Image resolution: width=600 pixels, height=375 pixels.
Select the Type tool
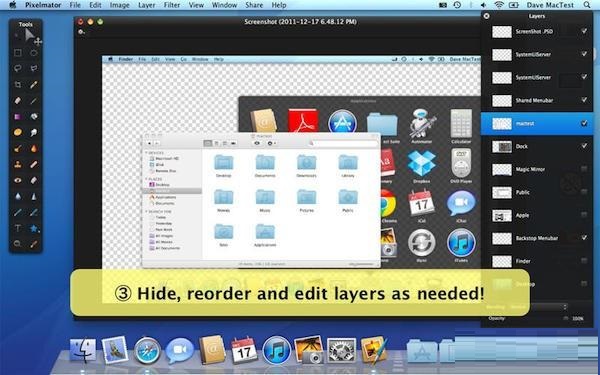[18, 228]
